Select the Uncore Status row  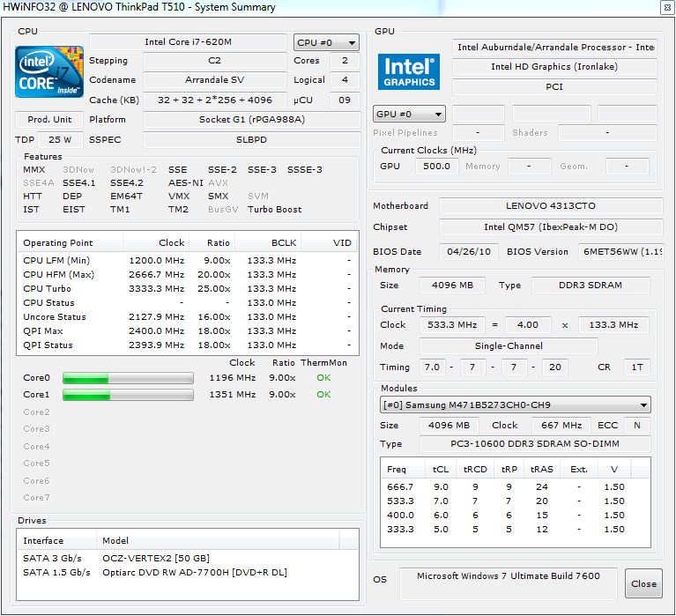pyautogui.click(x=187, y=317)
